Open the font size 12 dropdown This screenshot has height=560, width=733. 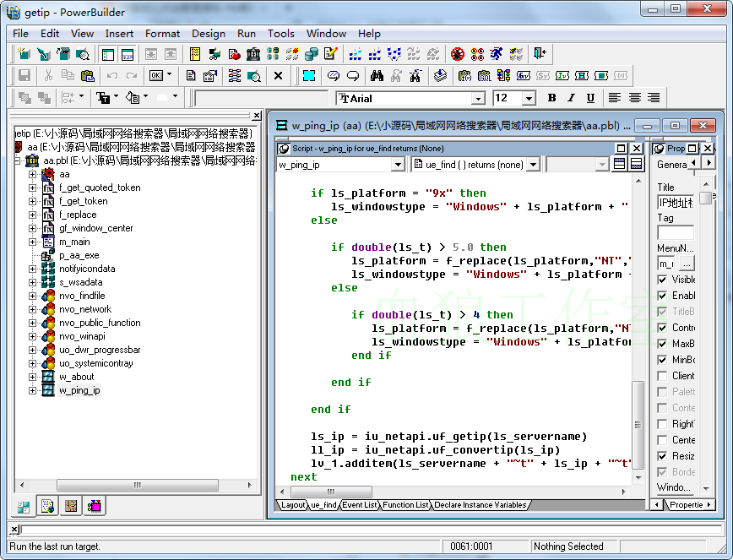point(529,99)
